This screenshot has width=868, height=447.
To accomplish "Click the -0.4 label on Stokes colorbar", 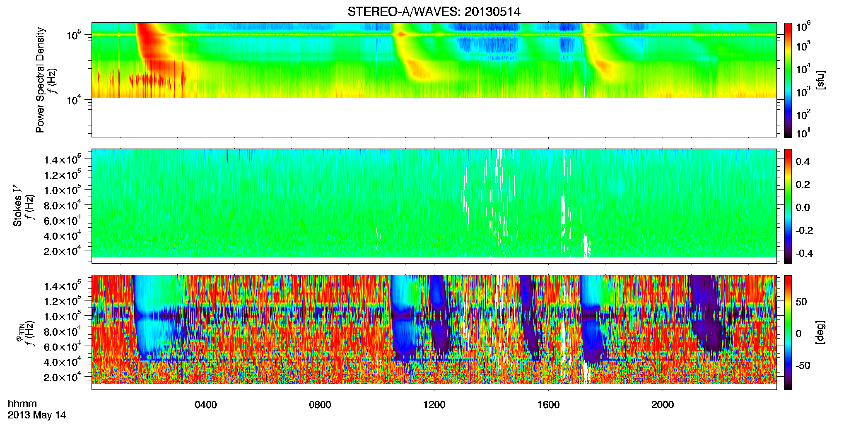I will pos(804,254).
